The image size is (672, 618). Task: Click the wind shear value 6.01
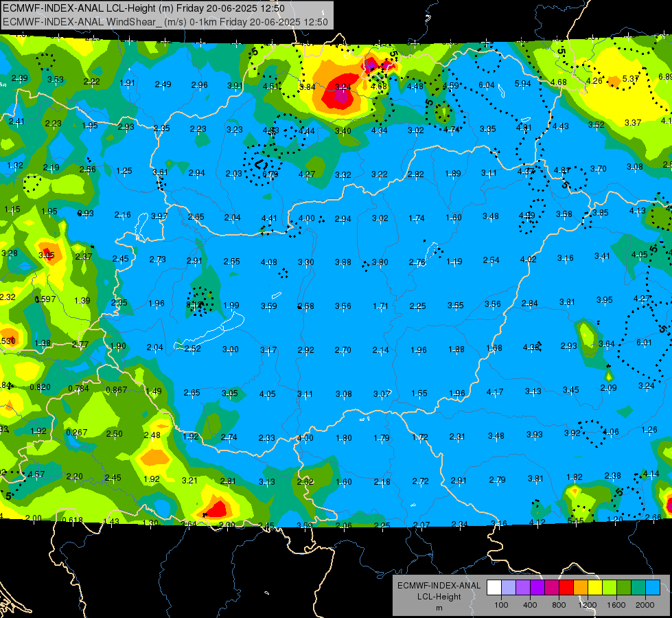[644, 342]
